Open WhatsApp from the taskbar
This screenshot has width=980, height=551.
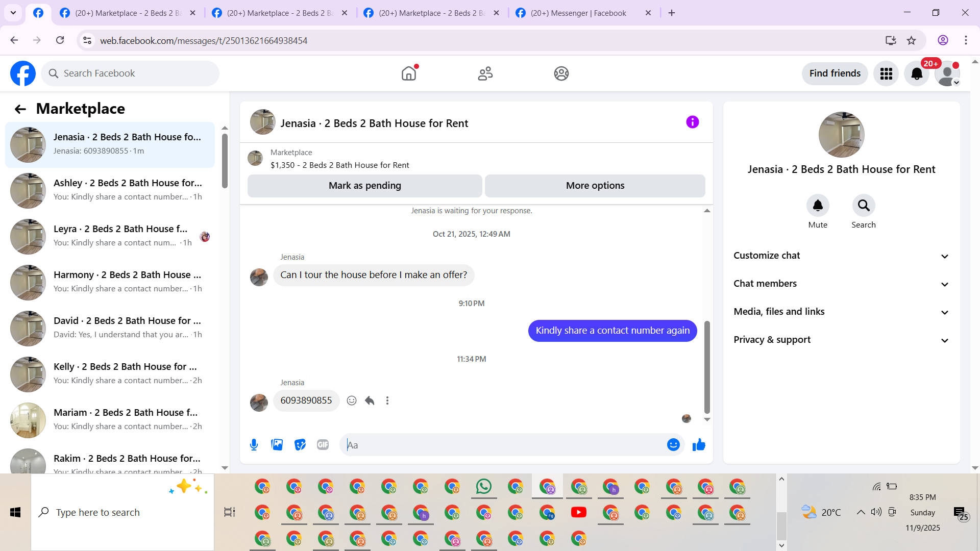484,487
